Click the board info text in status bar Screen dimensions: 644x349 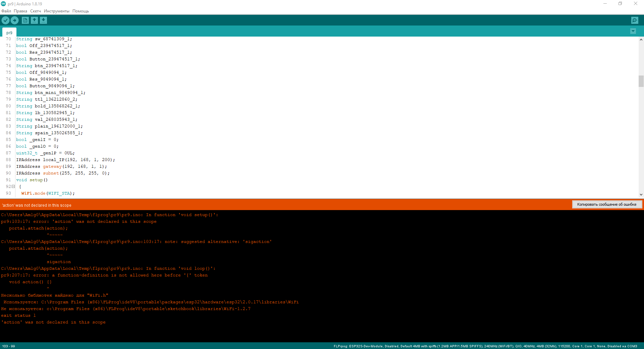pos(485,346)
